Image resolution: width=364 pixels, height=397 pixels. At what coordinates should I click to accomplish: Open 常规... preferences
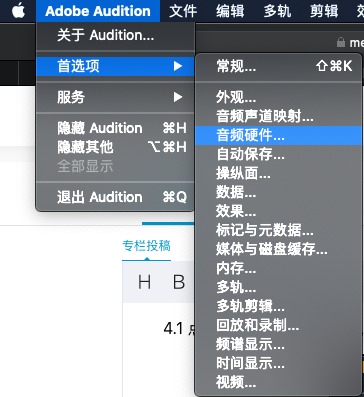(278, 66)
